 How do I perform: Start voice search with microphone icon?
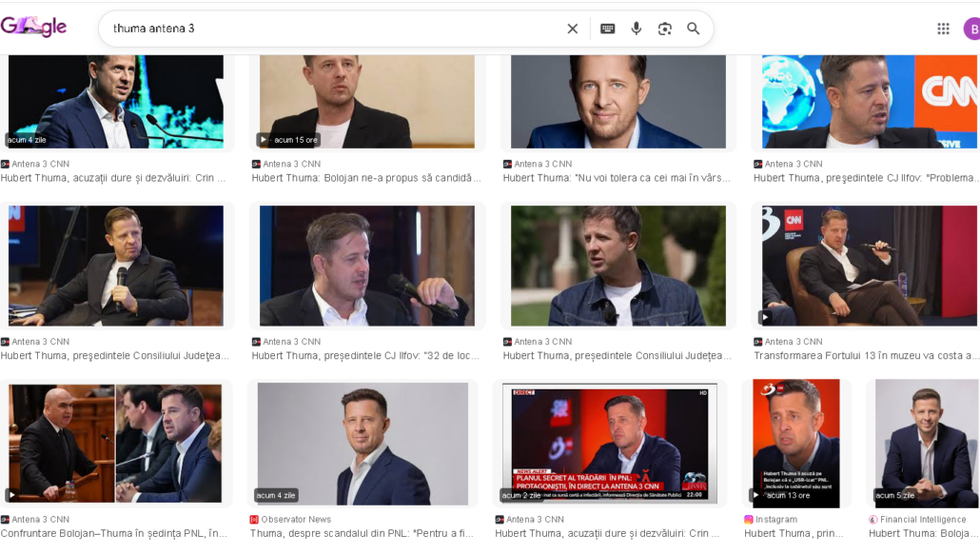[637, 29]
